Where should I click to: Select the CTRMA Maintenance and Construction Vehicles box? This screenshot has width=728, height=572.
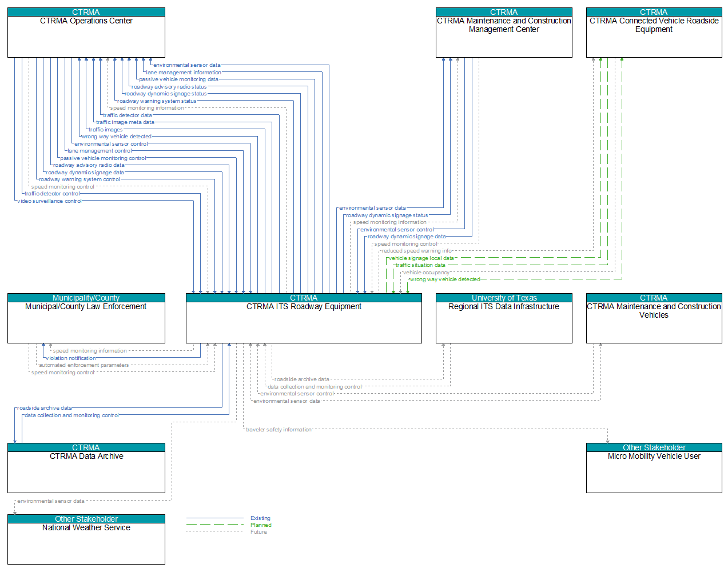point(654,318)
